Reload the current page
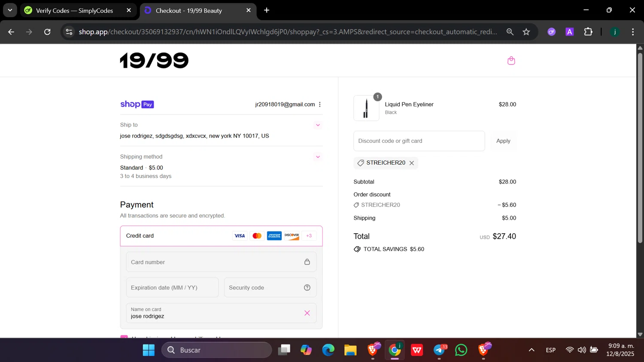 point(47,32)
